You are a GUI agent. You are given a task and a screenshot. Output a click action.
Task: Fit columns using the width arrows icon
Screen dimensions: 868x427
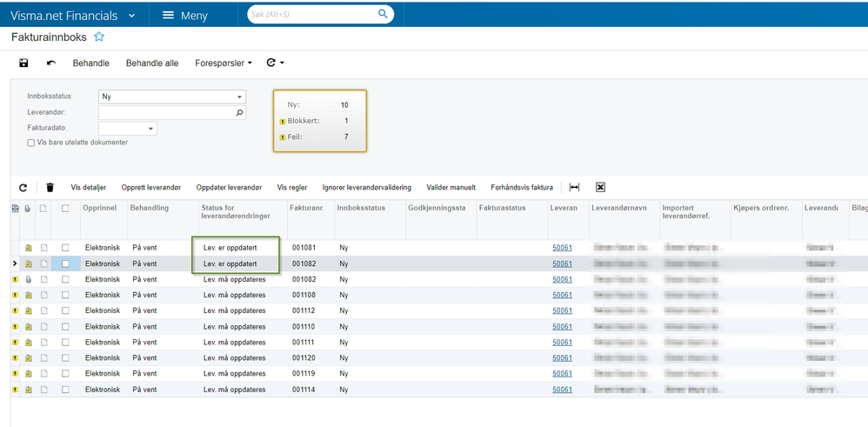(x=574, y=188)
